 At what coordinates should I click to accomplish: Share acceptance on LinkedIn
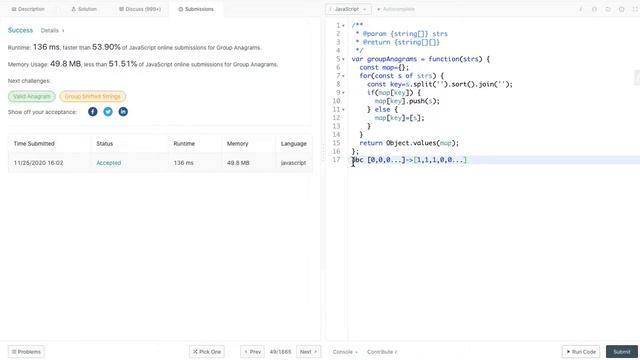(123, 111)
